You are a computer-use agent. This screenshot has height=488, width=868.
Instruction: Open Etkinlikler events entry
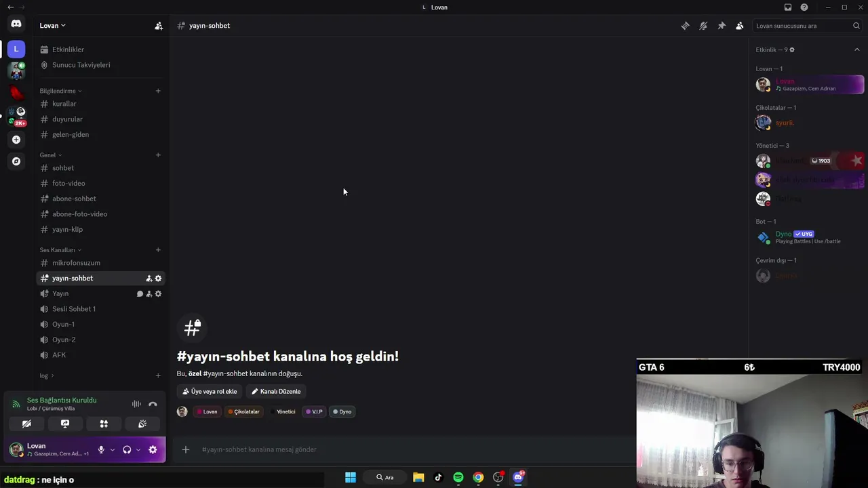coord(100,49)
